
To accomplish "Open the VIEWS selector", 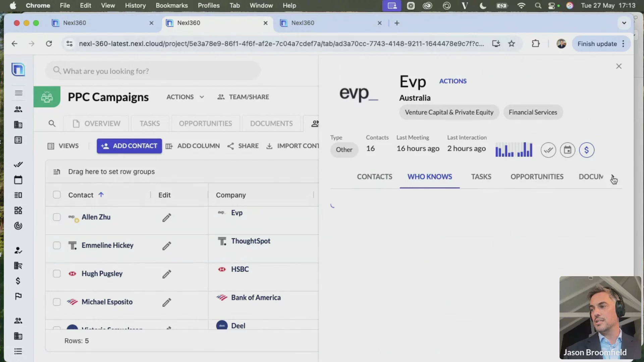I will coord(63,146).
